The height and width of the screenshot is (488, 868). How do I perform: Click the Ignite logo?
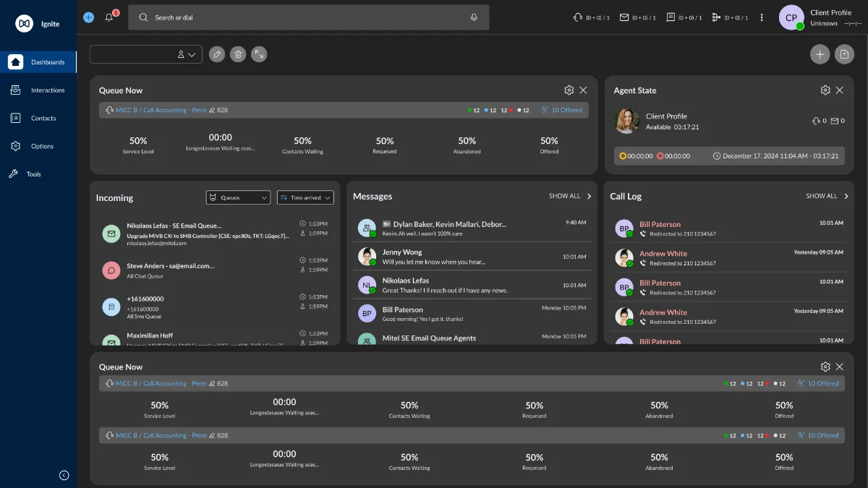click(x=25, y=24)
